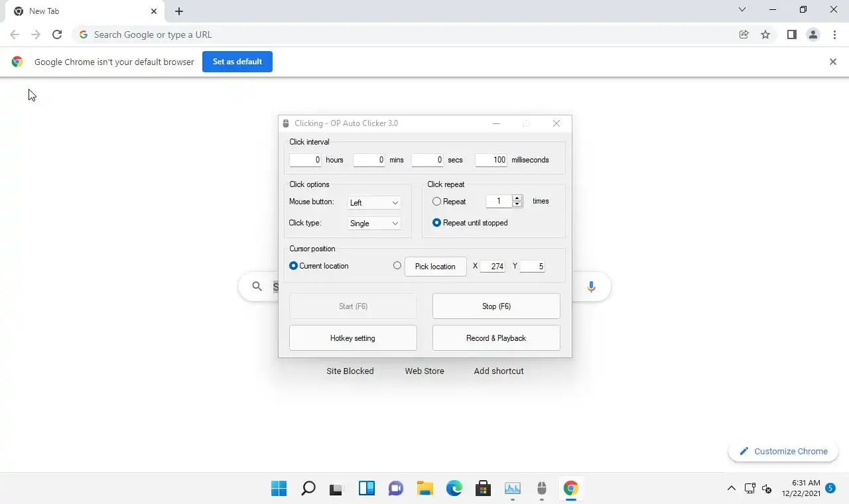Open Widgets from taskbar

pyautogui.click(x=366, y=489)
